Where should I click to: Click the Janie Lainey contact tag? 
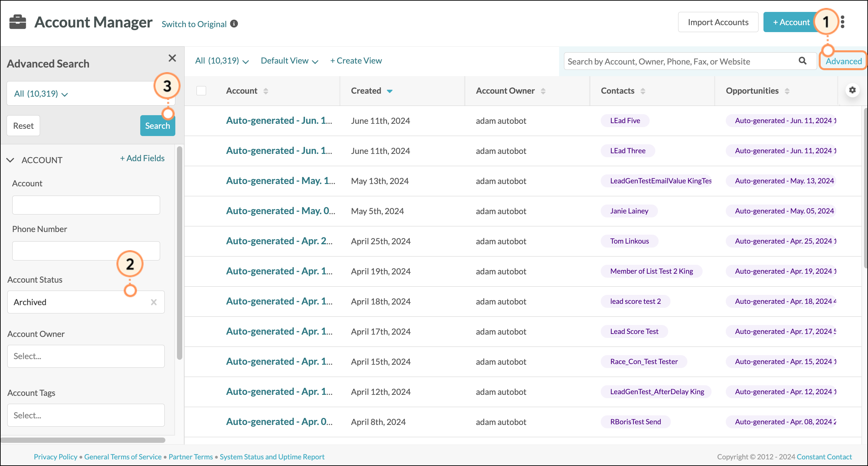pyautogui.click(x=629, y=211)
